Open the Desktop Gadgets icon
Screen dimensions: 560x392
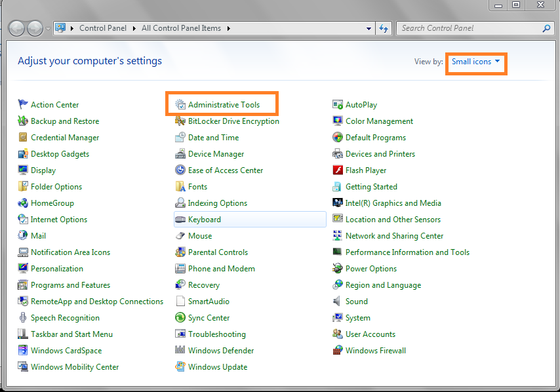[23, 153]
